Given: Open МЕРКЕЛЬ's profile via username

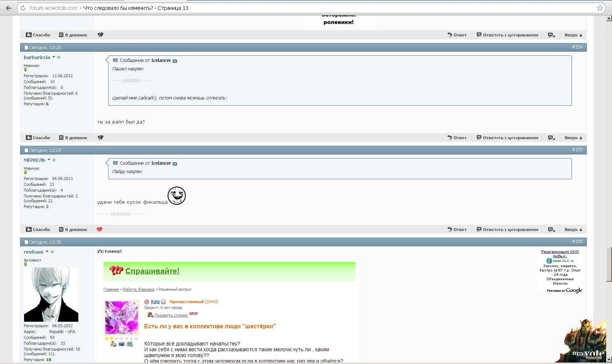Looking at the screenshot, I should point(35,160).
